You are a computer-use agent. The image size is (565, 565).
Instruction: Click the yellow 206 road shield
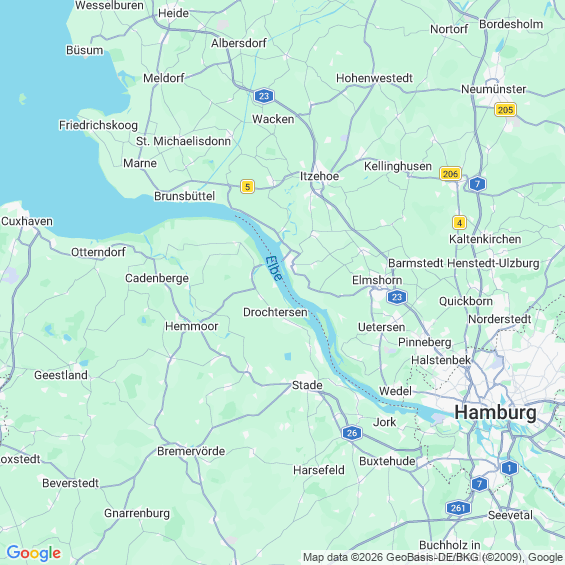450,174
